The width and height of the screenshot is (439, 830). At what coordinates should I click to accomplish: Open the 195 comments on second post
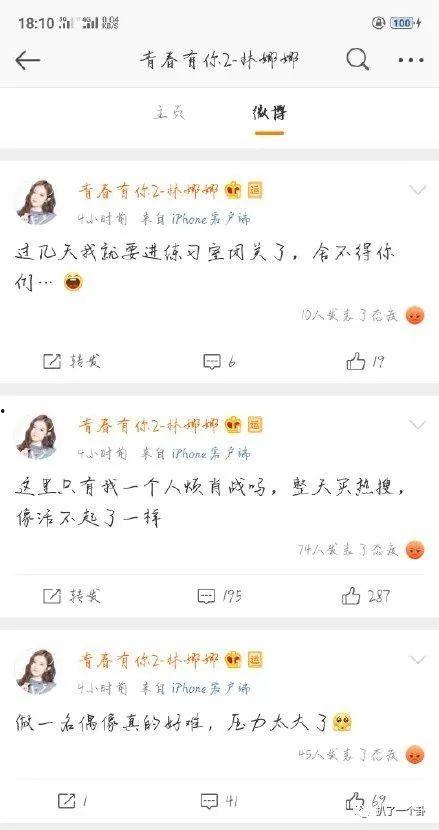(220, 597)
